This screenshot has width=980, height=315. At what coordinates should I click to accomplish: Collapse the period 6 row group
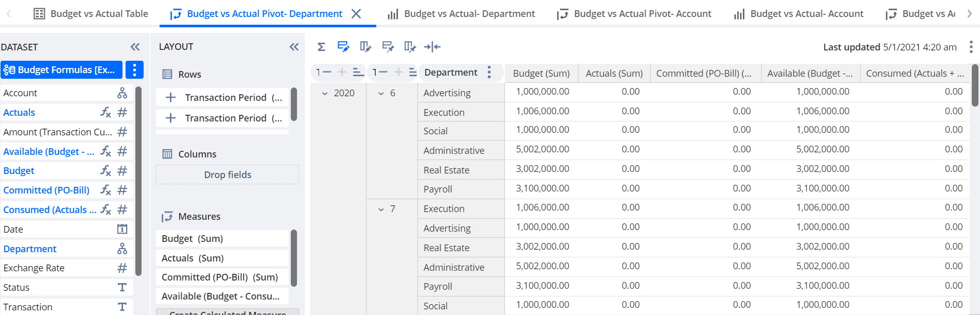pos(381,93)
